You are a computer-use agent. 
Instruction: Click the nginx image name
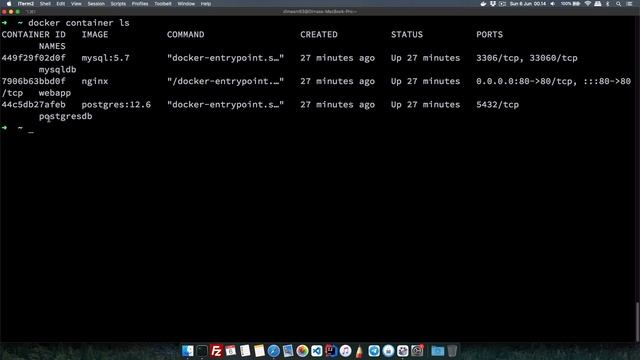[x=95, y=81]
